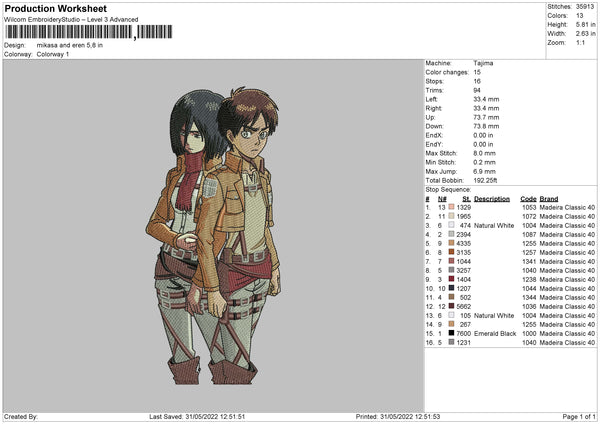Select the 'Colorway 1' value

53,54
